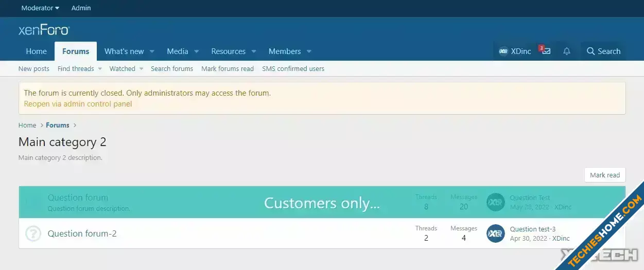Click the alerts bell icon
The width and height of the screenshot is (644, 270).
click(x=567, y=51)
